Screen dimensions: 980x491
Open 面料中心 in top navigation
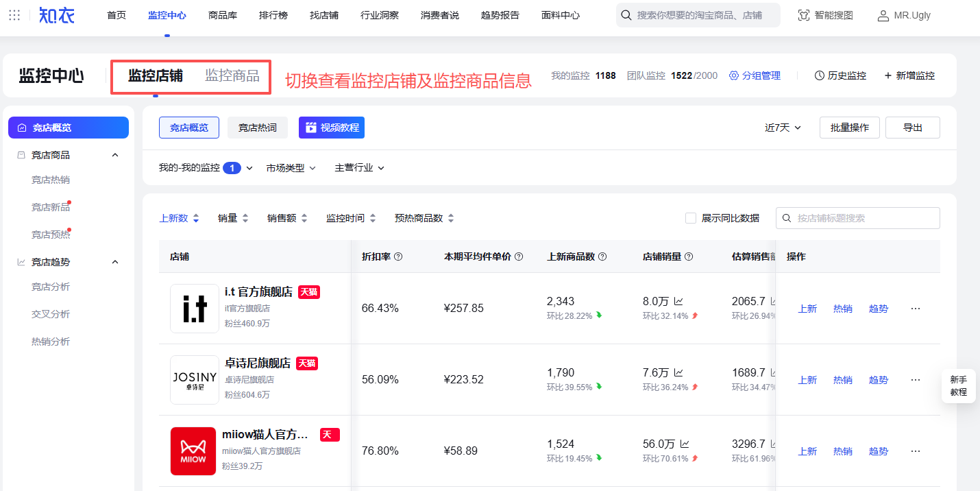click(561, 15)
